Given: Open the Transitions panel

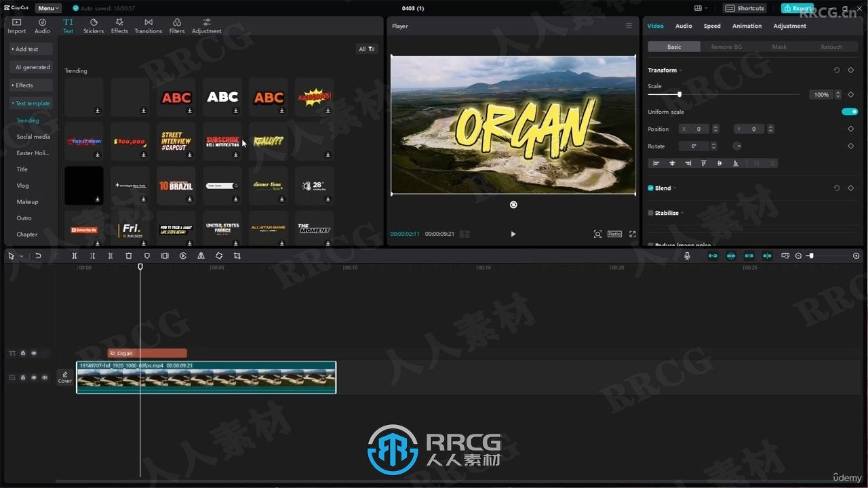Looking at the screenshot, I should click(x=149, y=26).
